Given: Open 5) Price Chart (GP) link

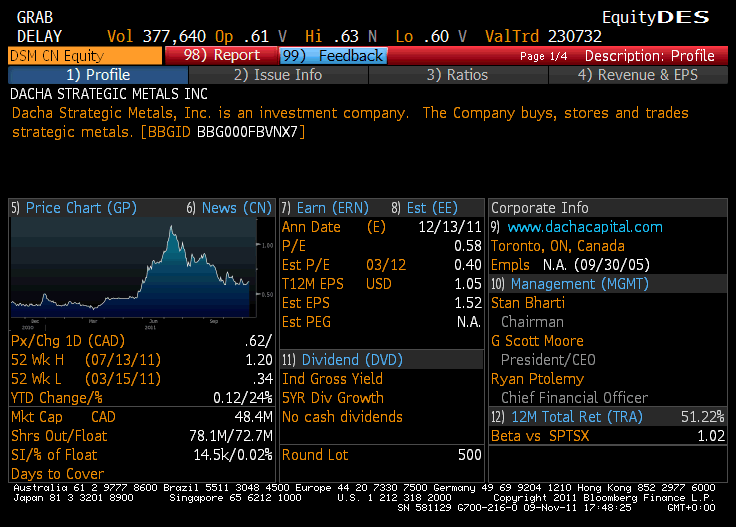Looking at the screenshot, I should [x=74, y=208].
